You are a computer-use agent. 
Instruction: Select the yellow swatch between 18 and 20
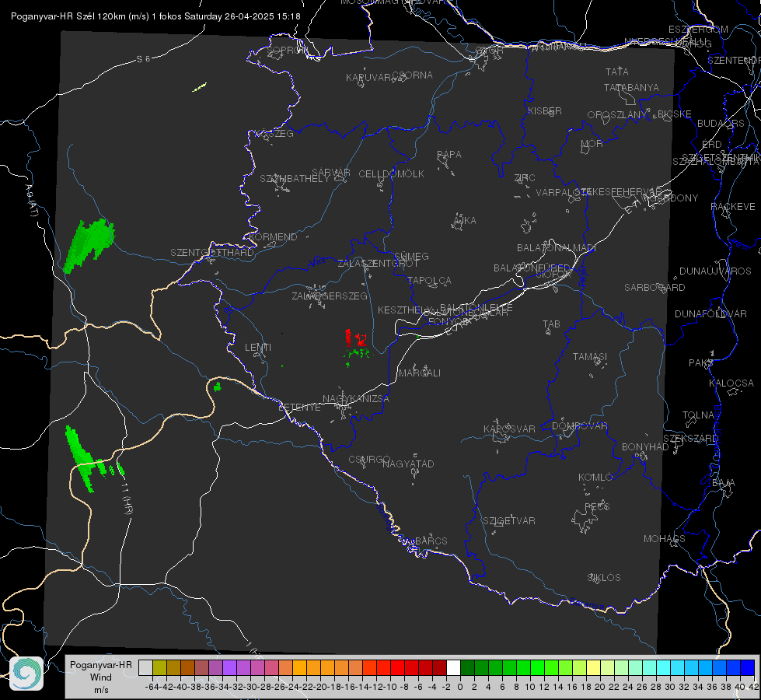pyautogui.click(x=593, y=667)
